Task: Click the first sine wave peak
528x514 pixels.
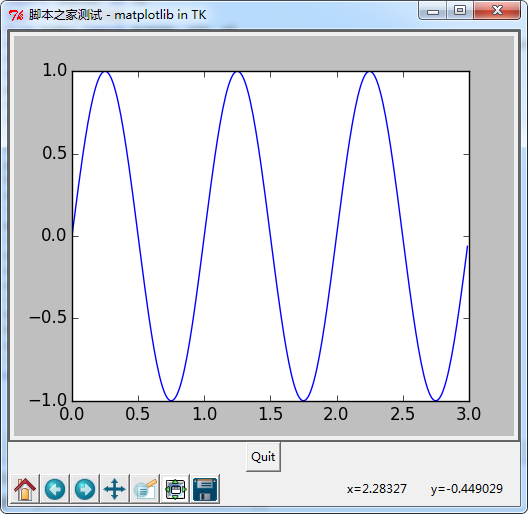Action: (x=105, y=72)
